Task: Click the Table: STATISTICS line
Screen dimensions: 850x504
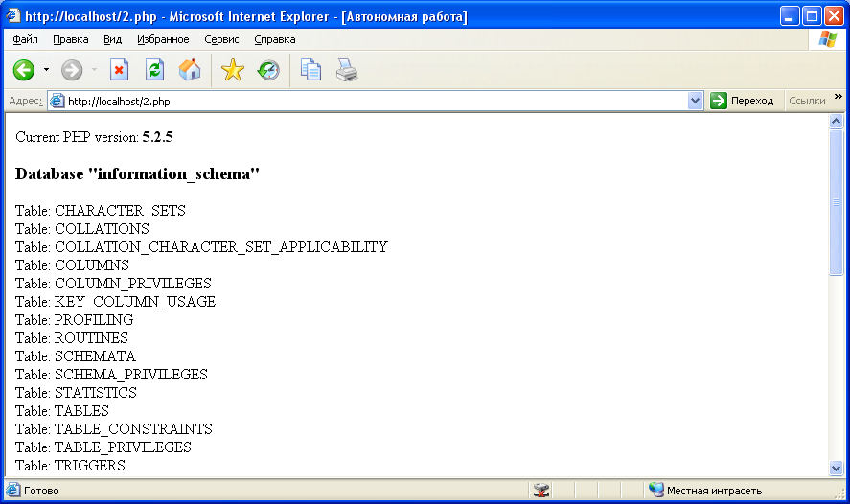Action: 76,392
